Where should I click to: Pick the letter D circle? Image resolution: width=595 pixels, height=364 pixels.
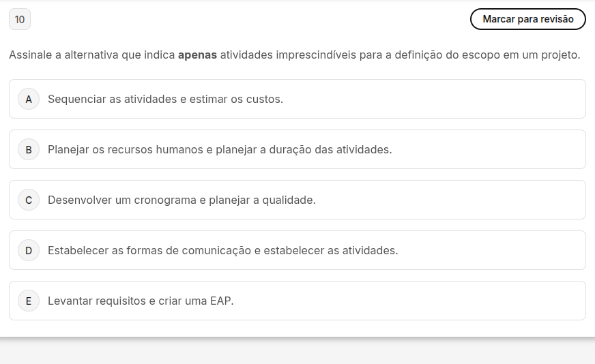pos(29,250)
